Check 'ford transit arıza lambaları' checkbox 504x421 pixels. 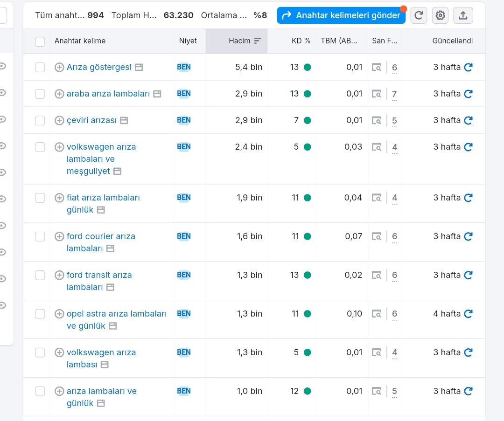click(x=40, y=275)
